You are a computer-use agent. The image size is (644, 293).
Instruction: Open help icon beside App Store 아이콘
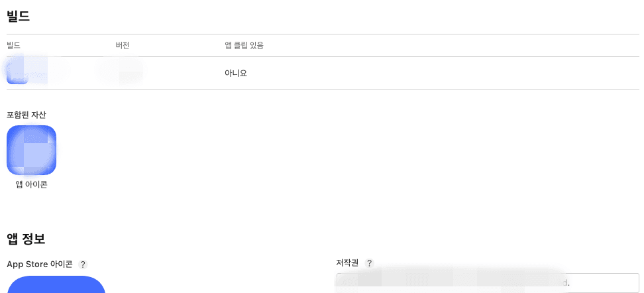83,264
